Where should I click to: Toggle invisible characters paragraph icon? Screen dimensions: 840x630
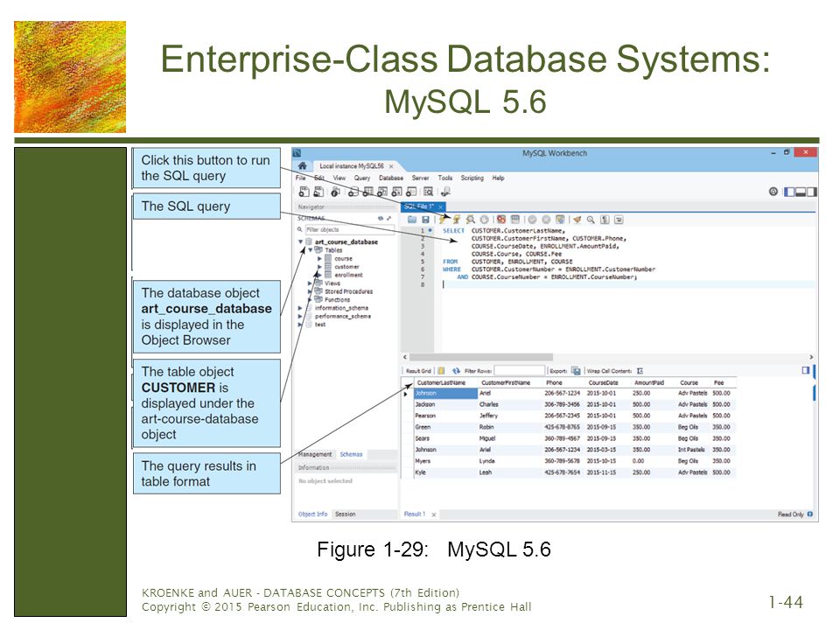(605, 220)
